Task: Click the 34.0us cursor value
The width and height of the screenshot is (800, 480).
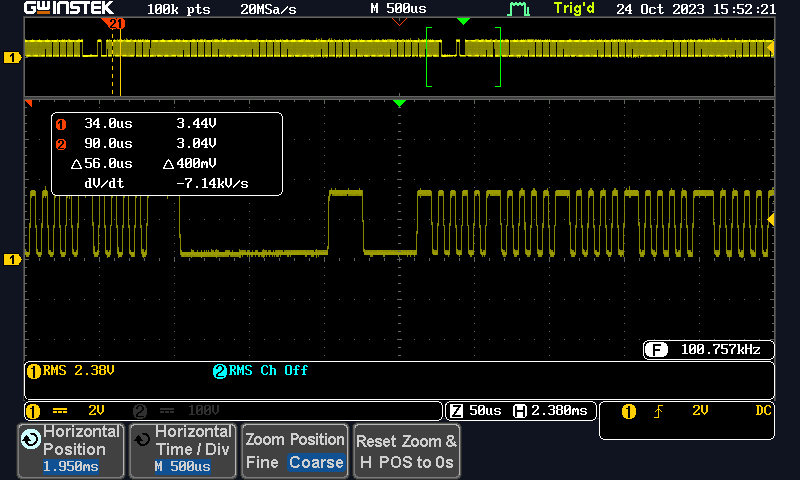Action: click(108, 123)
